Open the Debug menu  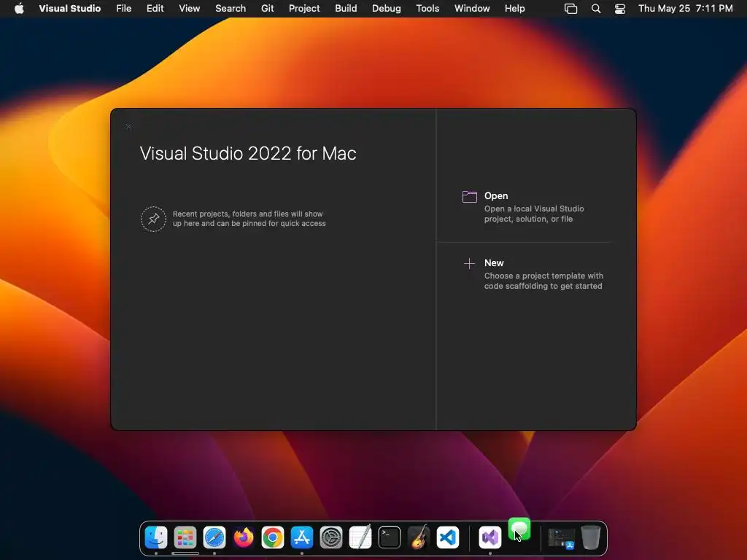387,8
